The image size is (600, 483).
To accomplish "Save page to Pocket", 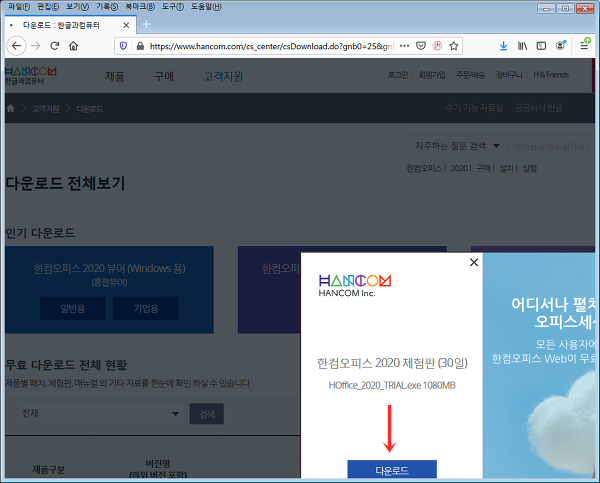I will pos(421,46).
